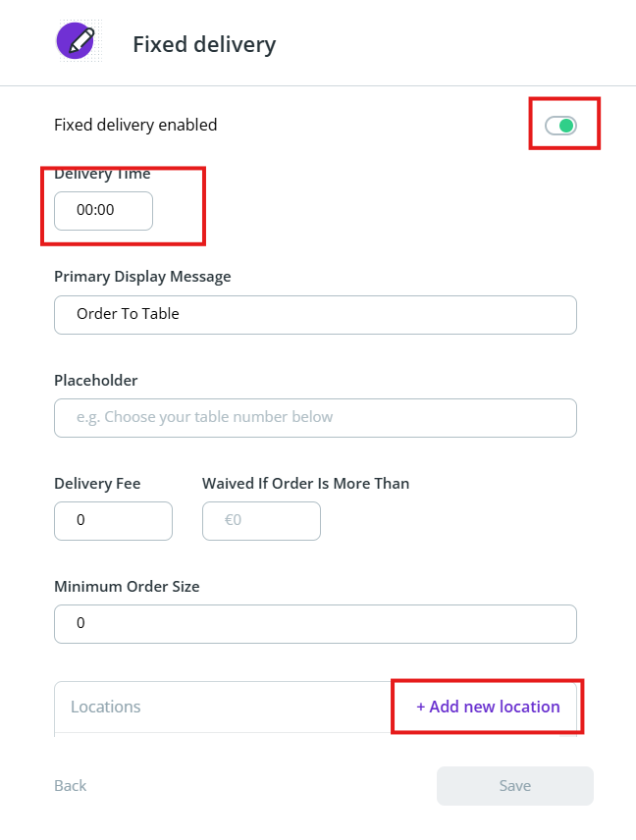The width and height of the screenshot is (636, 840).
Task: Click the Minimum Order Size label
Action: point(127,586)
